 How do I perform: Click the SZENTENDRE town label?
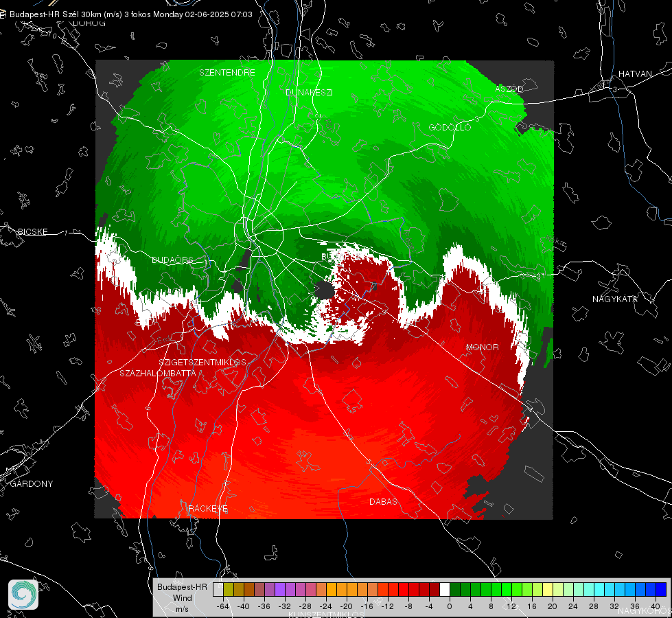coord(227,73)
